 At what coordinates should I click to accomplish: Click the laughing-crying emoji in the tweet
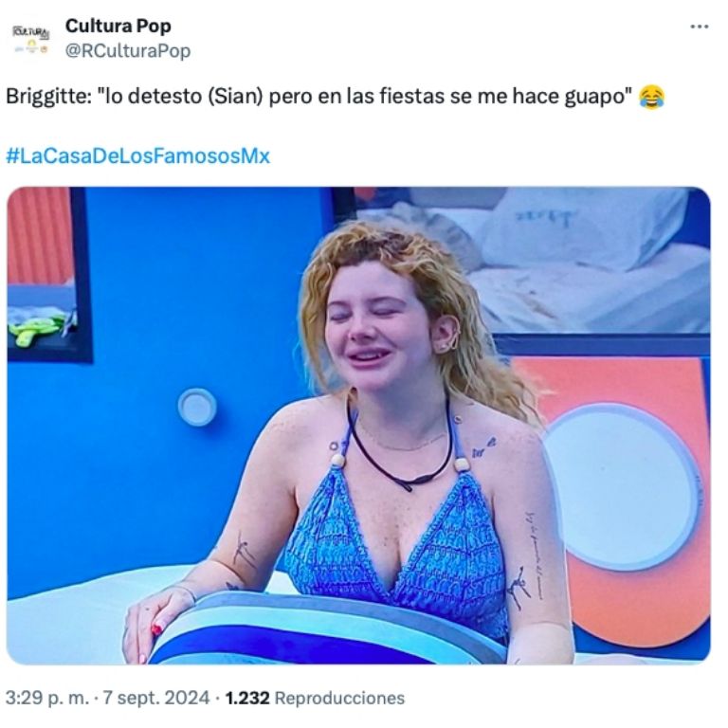[651, 97]
